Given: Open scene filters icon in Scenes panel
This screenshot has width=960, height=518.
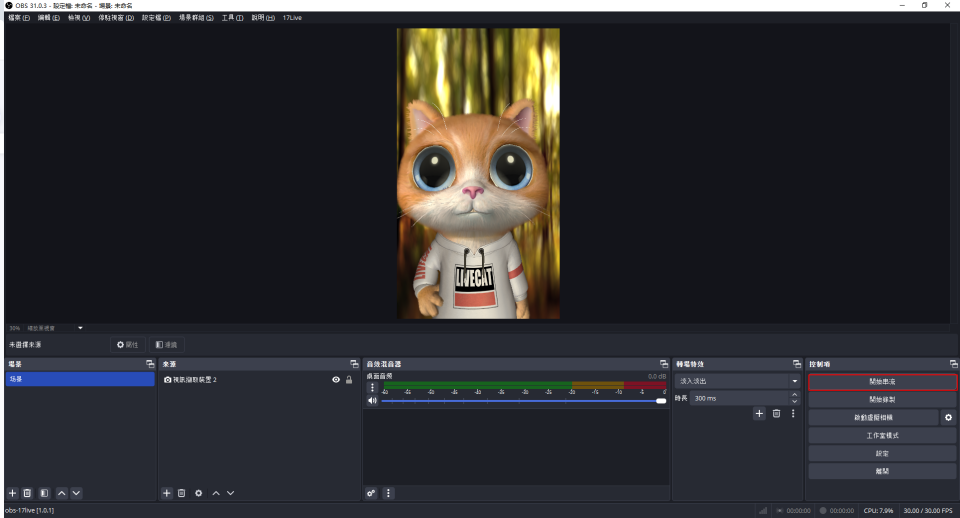Looking at the screenshot, I should [44, 493].
